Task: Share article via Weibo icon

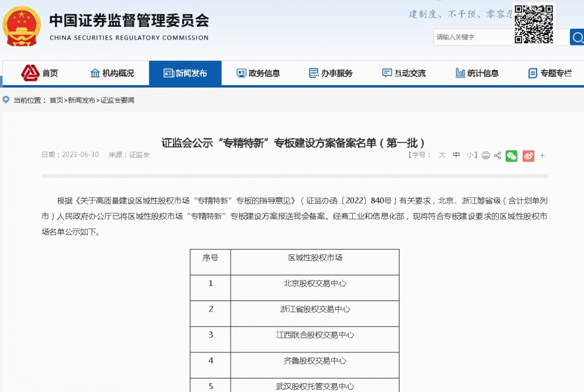Action: pyautogui.click(x=528, y=156)
